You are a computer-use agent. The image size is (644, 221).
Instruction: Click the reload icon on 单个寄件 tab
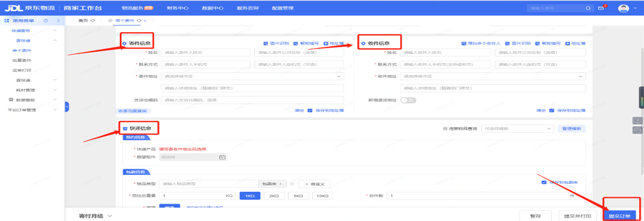pyautogui.click(x=140, y=21)
